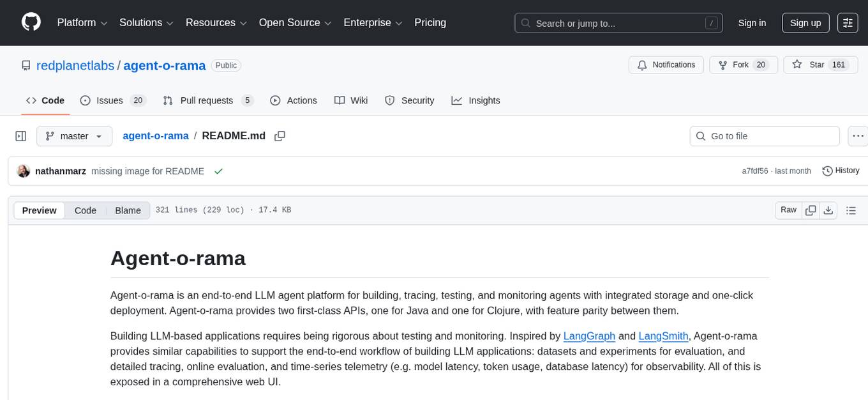Viewport: 868px width, 400px height.
Task: Open the appearance settings icon
Action: [848, 23]
